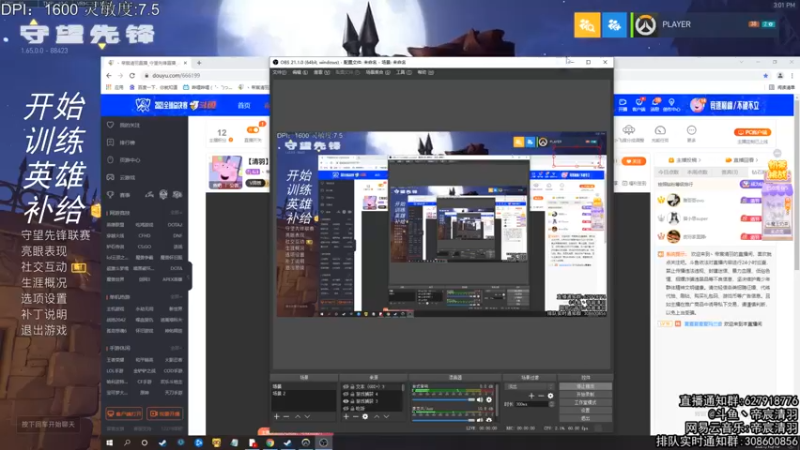Image resolution: width=800 pixels, height=450 pixels.
Task: Switch the orange live toggle on Douyu
Action: tap(253, 130)
